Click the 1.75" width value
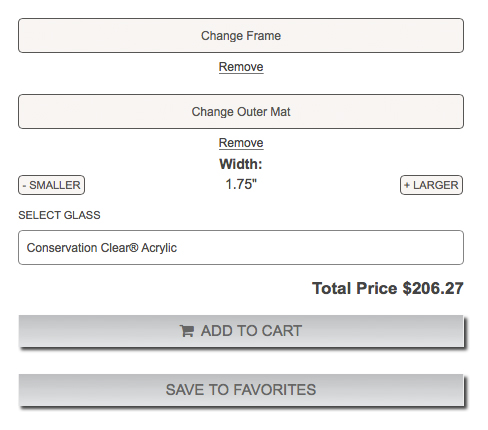This screenshot has width=488, height=430. [x=241, y=184]
